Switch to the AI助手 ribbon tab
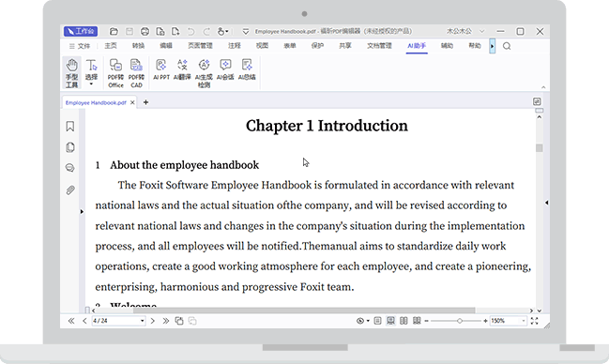Image resolution: width=609 pixels, height=364 pixels. click(x=417, y=46)
